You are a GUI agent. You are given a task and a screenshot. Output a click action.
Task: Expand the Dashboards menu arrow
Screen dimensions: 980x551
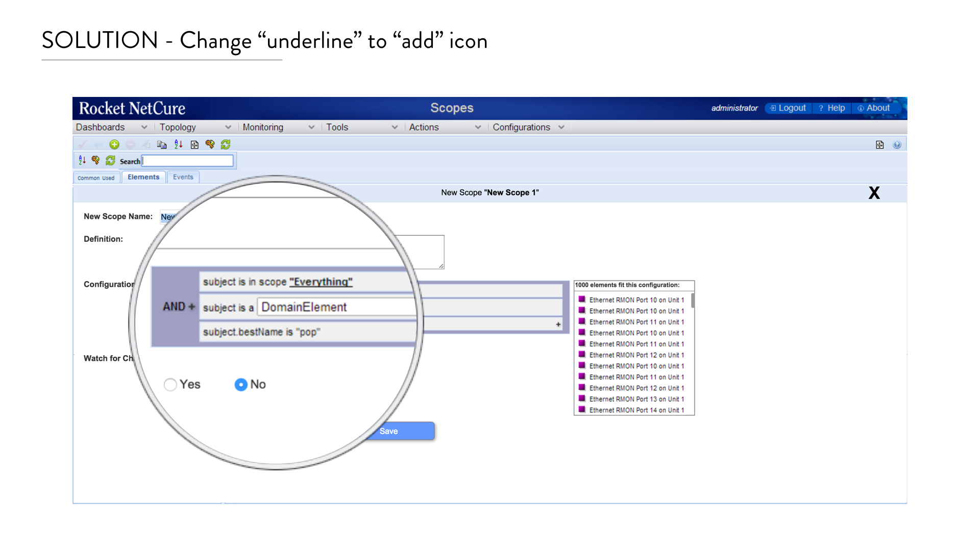(x=144, y=128)
